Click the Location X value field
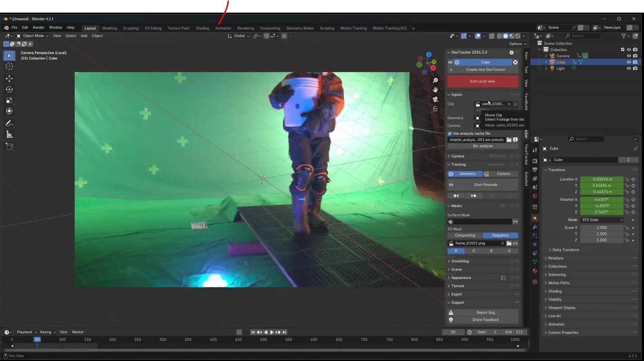The height and width of the screenshot is (361, 644). (602, 179)
